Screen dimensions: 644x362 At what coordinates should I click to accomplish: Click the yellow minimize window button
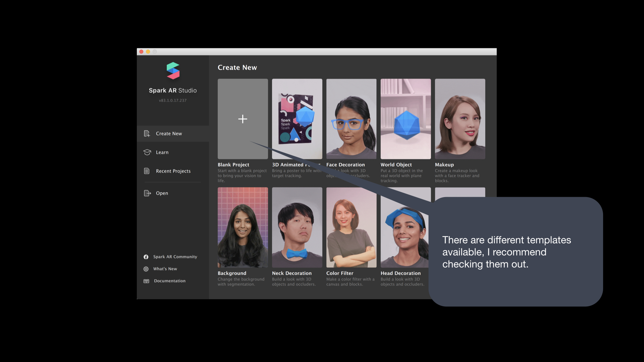pyautogui.click(x=148, y=52)
